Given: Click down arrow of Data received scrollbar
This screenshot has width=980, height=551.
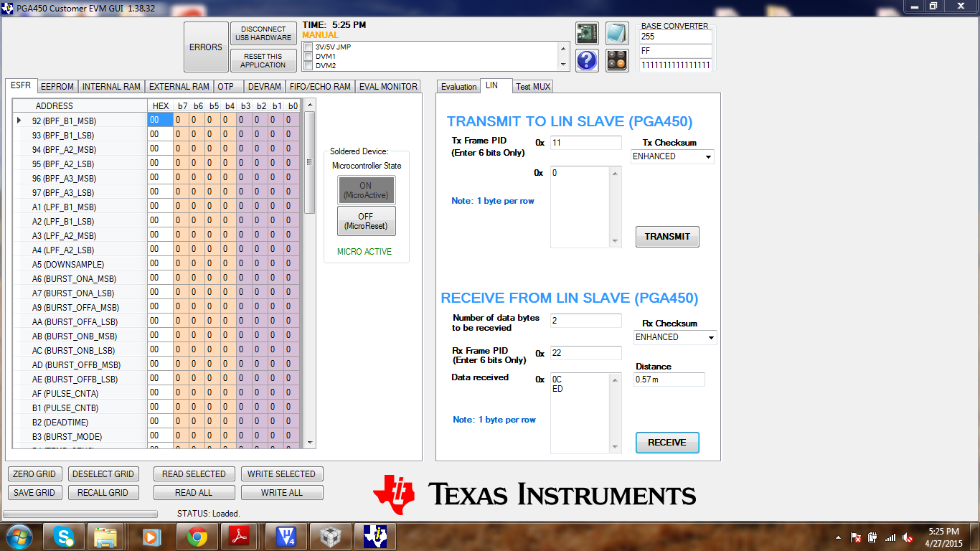Looking at the screenshot, I should pyautogui.click(x=615, y=448).
